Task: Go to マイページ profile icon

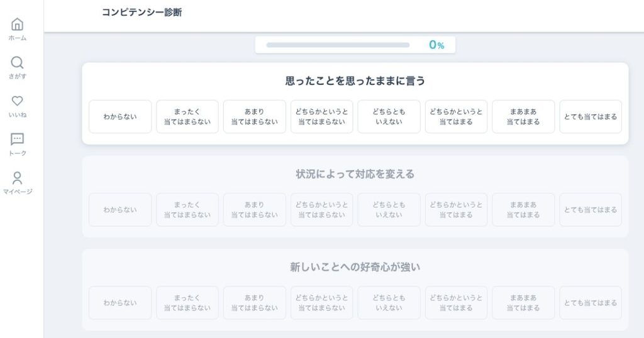Action: [17, 178]
